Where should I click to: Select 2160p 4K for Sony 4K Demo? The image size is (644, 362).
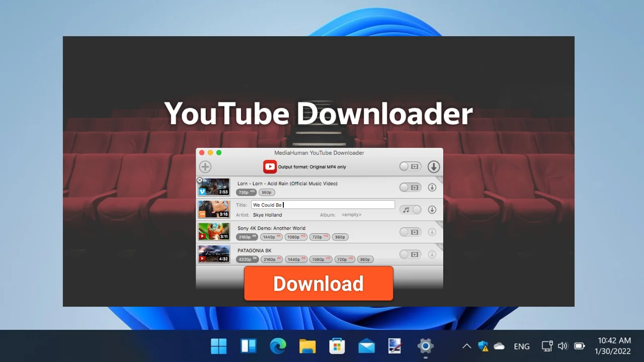pyautogui.click(x=247, y=237)
